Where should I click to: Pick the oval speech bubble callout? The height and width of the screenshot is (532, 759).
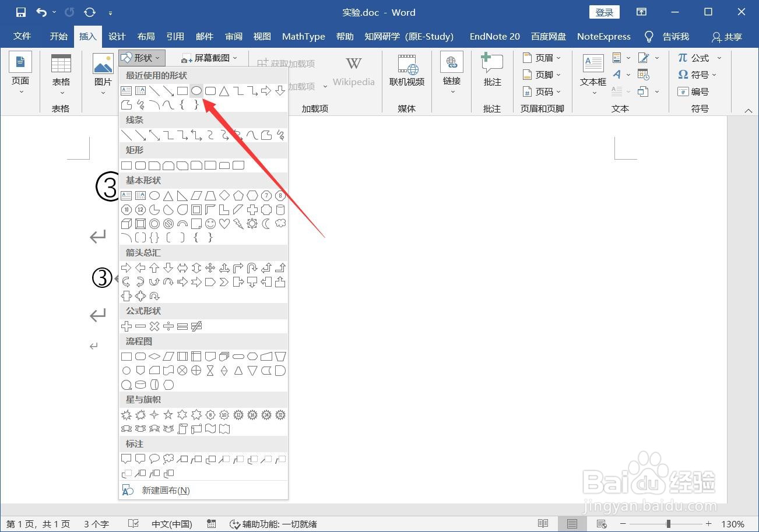click(x=154, y=459)
